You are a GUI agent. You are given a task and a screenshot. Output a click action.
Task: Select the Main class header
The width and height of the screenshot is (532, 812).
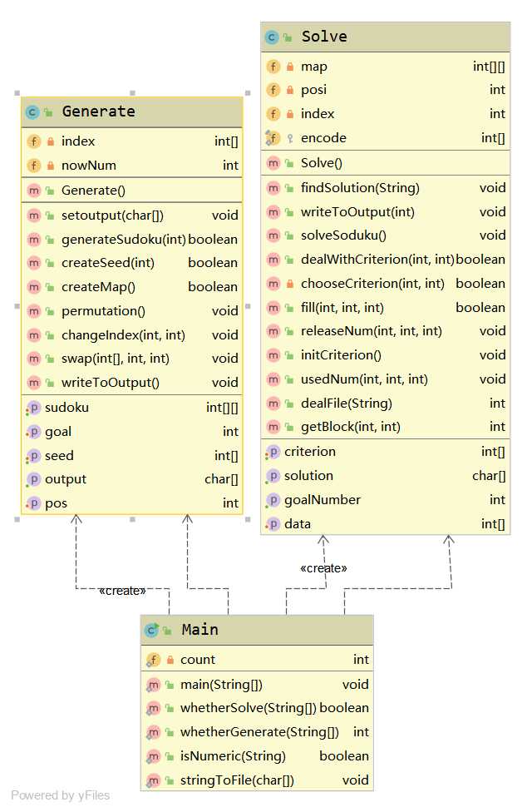pyautogui.click(x=257, y=631)
